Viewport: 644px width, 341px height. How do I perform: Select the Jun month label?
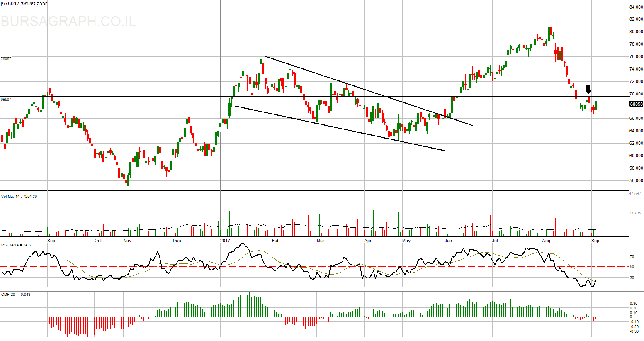point(448,241)
